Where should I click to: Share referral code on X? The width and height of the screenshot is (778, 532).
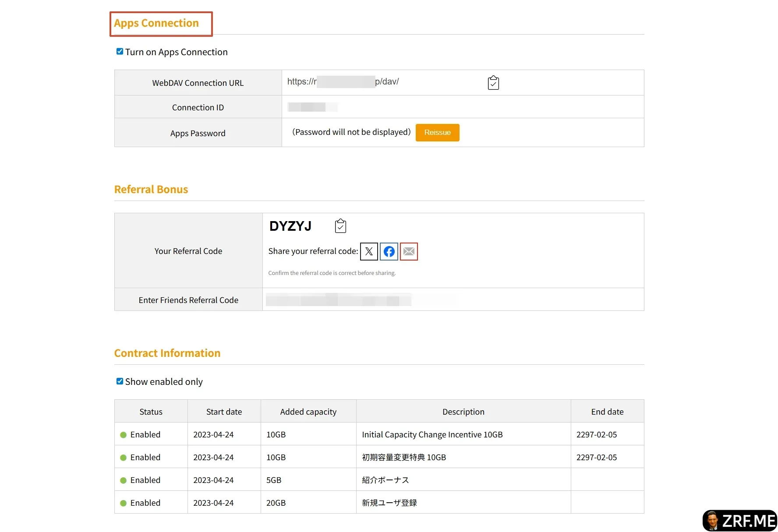click(369, 251)
